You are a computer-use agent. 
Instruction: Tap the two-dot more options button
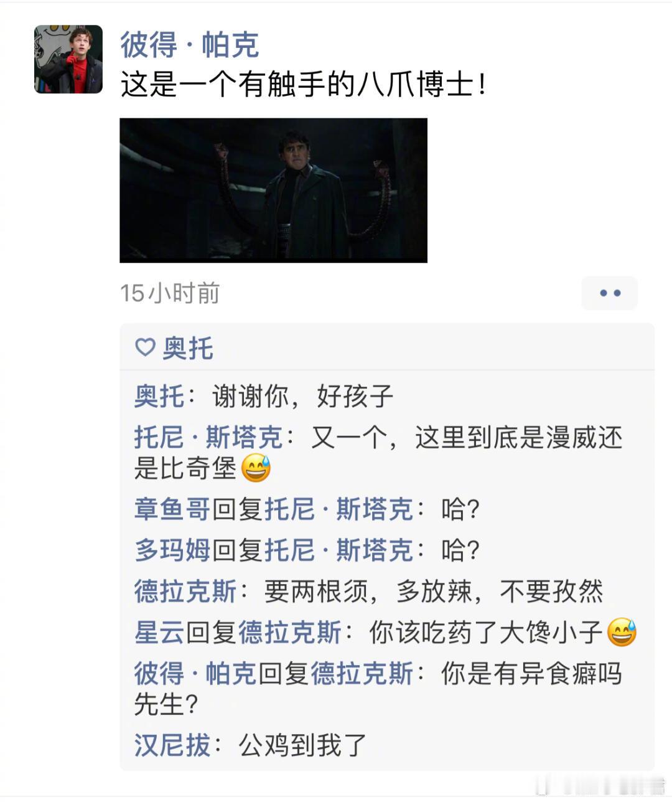[609, 293]
